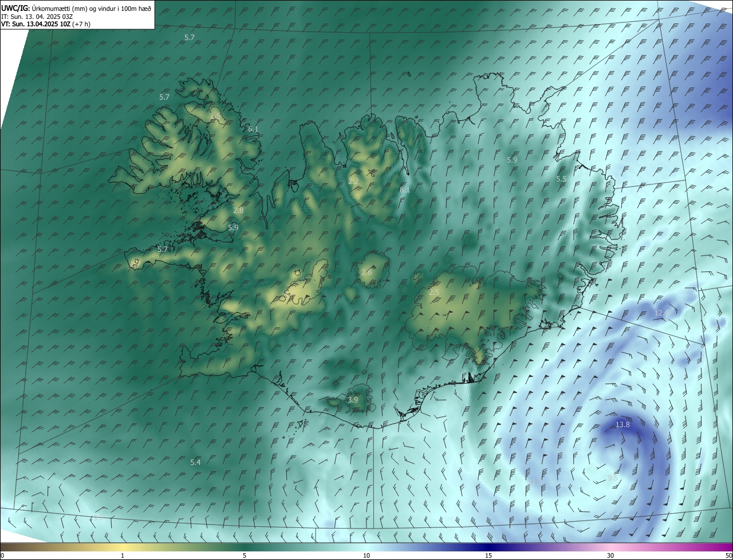
Task: Click the 5.4 value label on the map
Action: point(195,462)
